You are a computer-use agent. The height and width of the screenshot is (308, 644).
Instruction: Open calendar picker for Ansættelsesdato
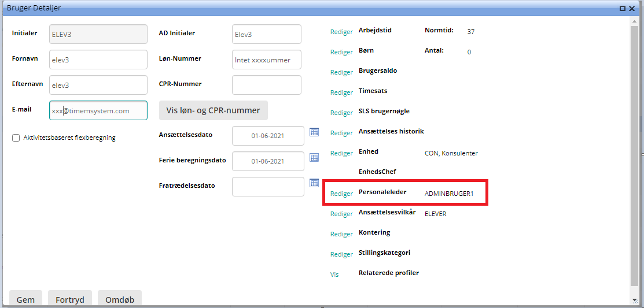[314, 132]
